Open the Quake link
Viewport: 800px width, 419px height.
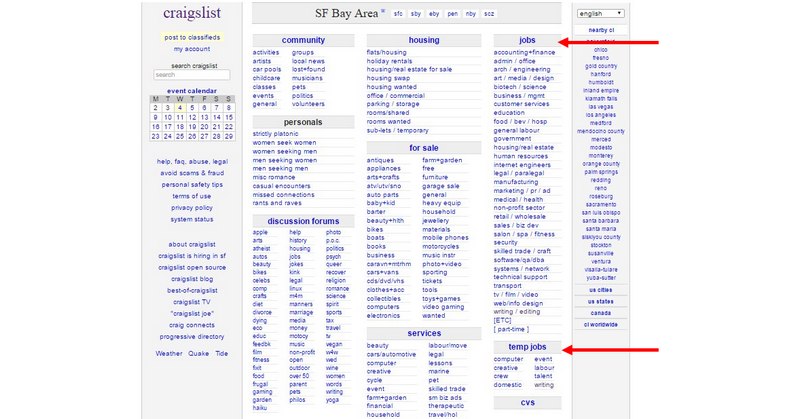pos(198,353)
